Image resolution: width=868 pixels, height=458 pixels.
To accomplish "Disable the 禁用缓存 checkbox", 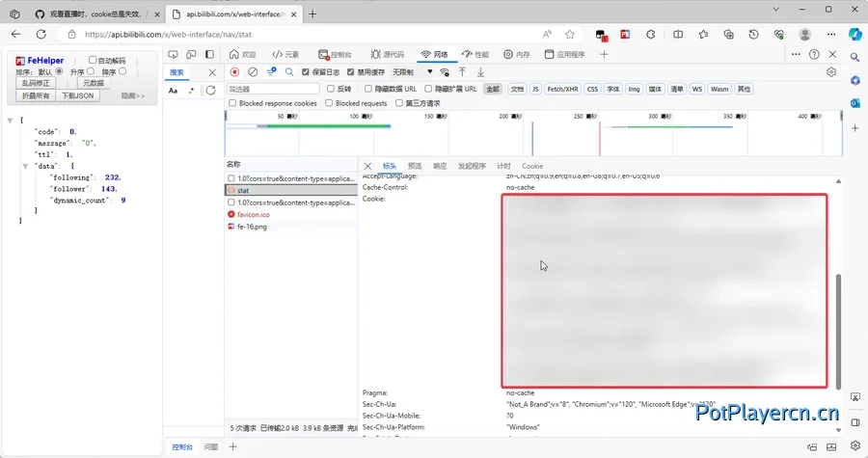I will [x=351, y=72].
